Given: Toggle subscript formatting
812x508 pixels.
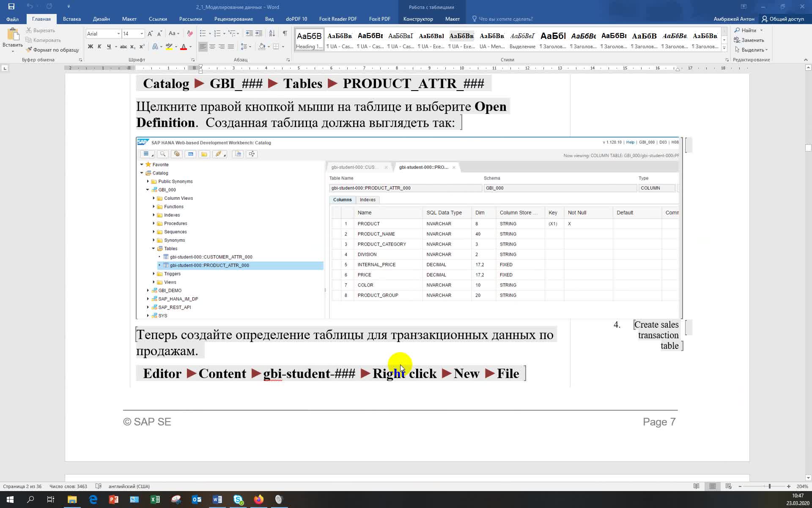Looking at the screenshot, I should (133, 47).
